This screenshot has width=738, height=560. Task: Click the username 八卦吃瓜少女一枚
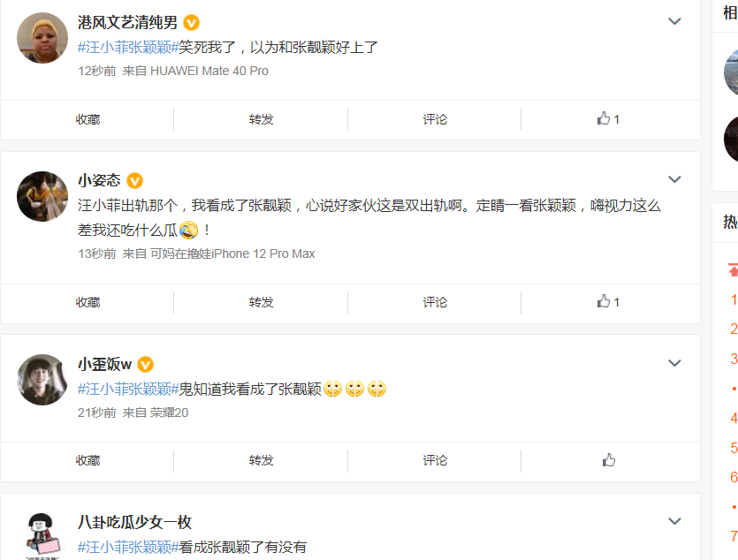134,522
